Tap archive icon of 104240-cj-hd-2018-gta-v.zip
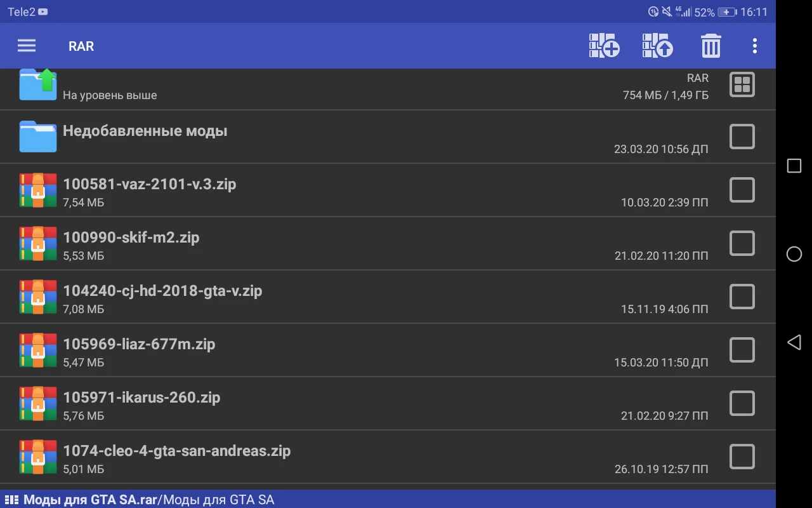Screen dimensions: 812x508 tap(38, 297)
